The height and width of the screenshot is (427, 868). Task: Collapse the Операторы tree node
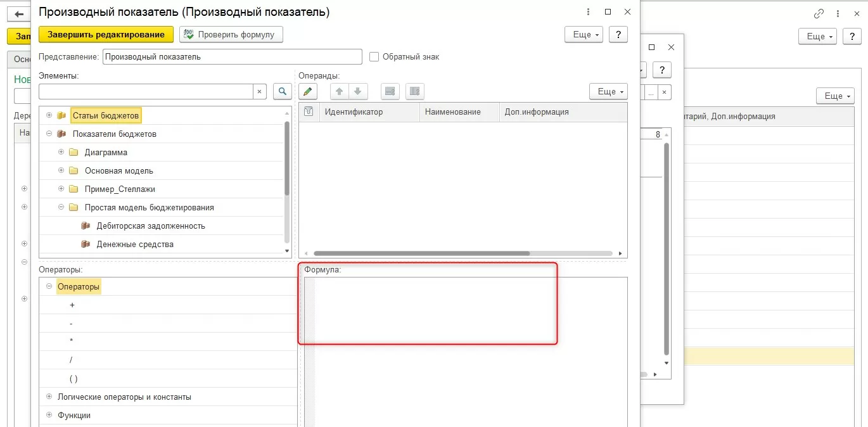[49, 286]
